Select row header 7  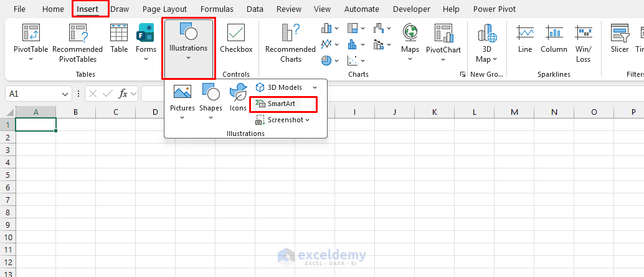8,200
